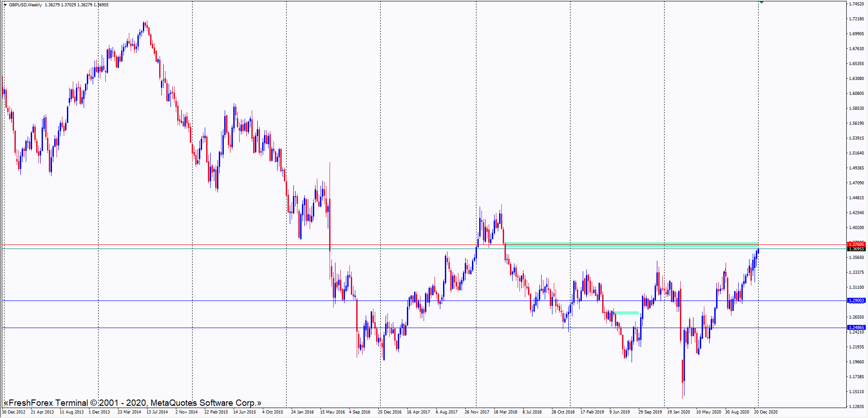Select the blue 1.29003 level price tag
Viewport: 868px width, 418px height.
(856, 301)
